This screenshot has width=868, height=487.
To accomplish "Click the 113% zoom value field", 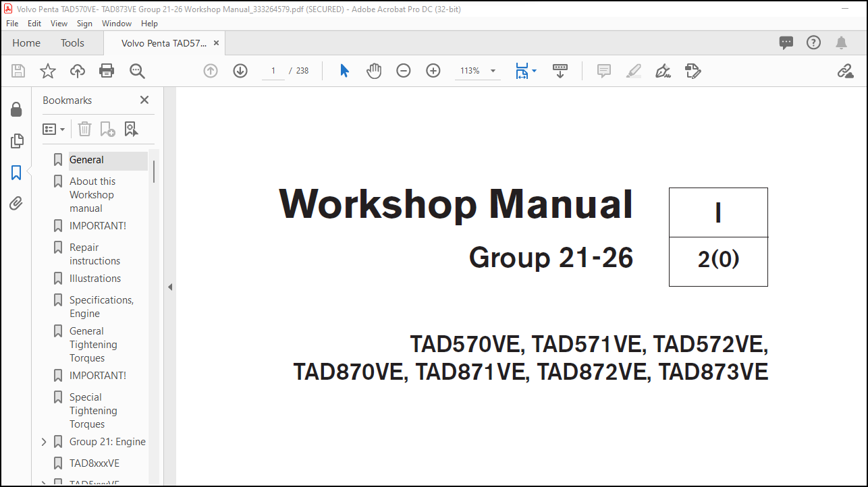I will coord(470,71).
